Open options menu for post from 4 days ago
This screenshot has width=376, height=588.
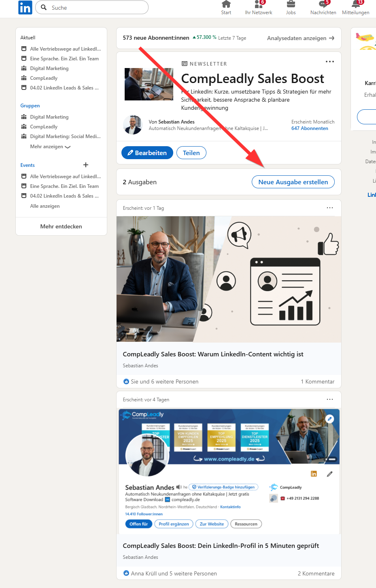point(330,399)
